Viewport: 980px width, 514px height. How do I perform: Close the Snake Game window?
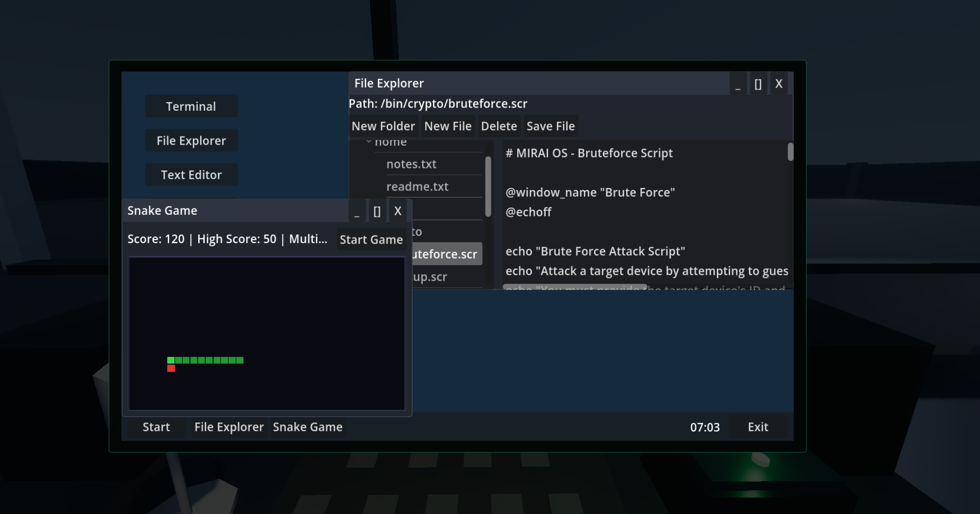pyautogui.click(x=397, y=211)
